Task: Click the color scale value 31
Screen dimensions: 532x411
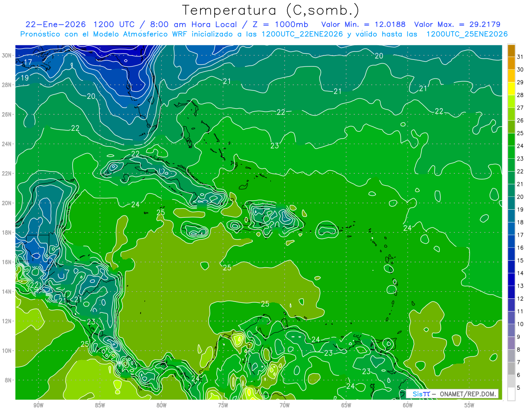Action: pyautogui.click(x=520, y=57)
